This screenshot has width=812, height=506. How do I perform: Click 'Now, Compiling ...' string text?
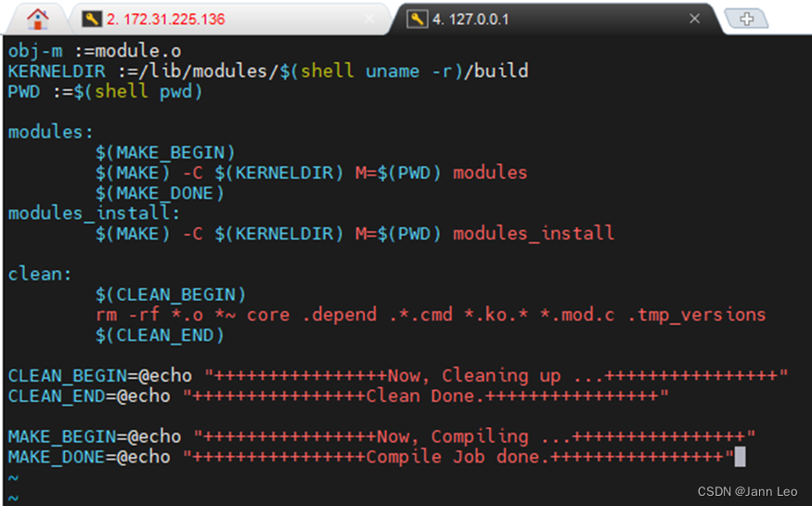pos(474,436)
